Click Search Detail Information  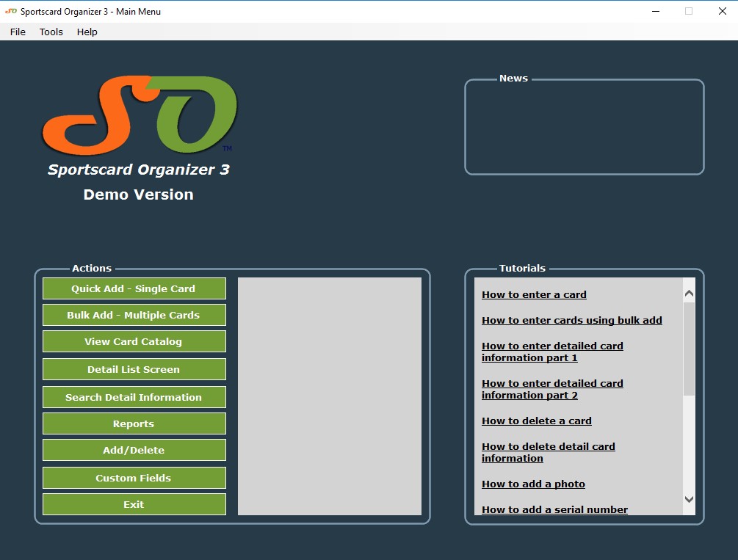(134, 396)
